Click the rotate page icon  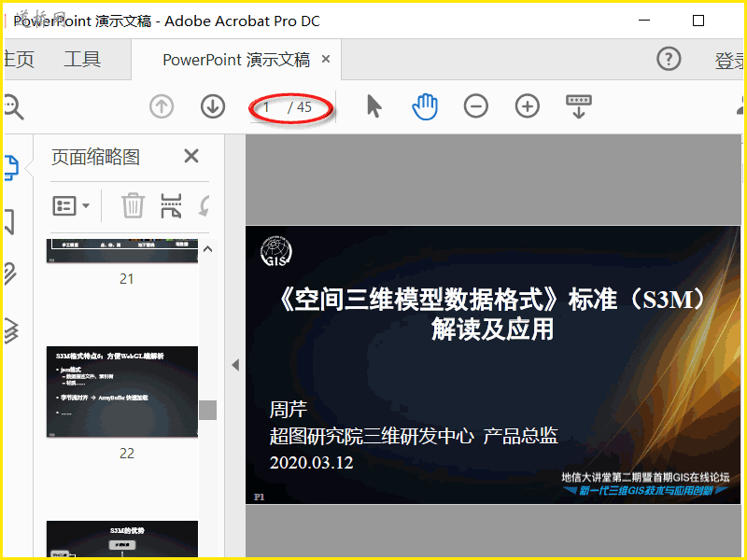click(204, 205)
